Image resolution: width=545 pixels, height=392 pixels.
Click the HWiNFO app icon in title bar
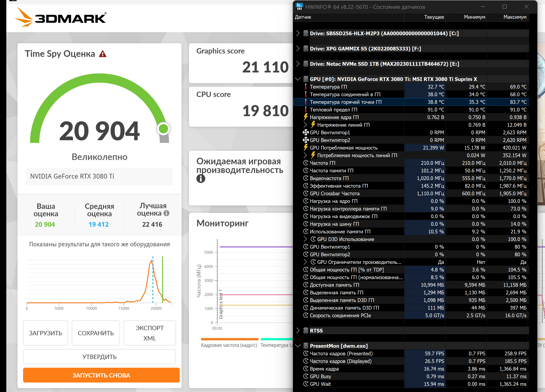click(299, 7)
